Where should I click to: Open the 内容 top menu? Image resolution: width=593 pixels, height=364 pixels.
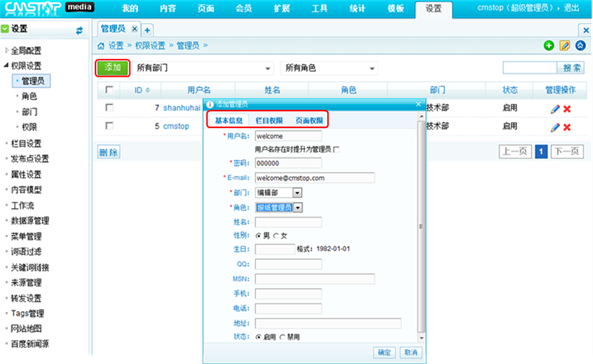pyautogui.click(x=168, y=8)
